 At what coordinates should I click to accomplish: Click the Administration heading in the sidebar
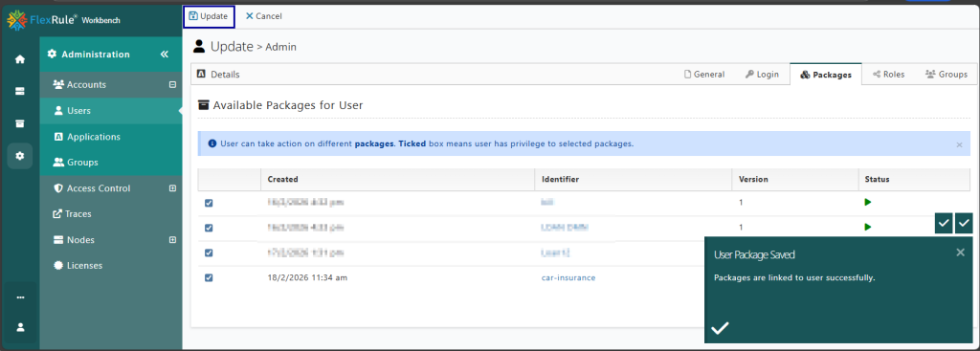coord(96,55)
